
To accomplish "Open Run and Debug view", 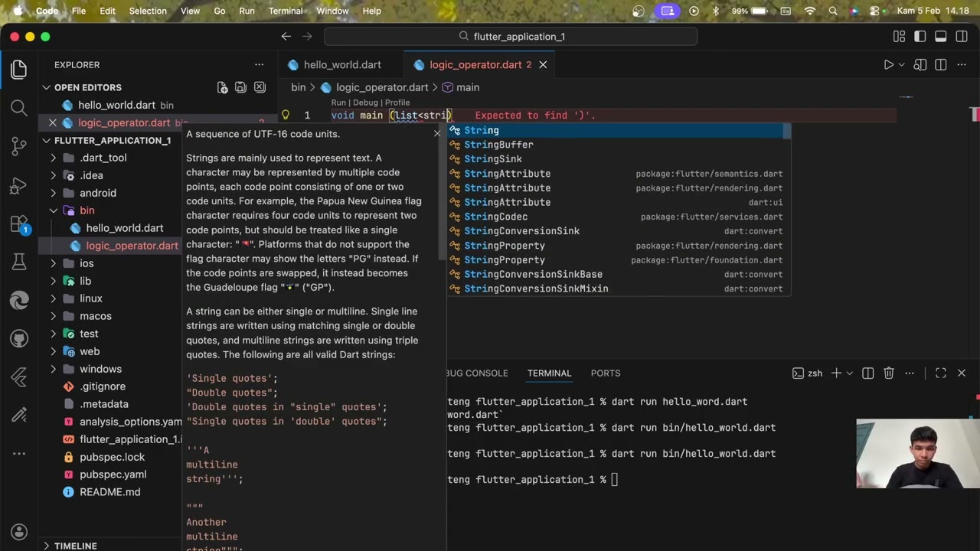I will [19, 185].
